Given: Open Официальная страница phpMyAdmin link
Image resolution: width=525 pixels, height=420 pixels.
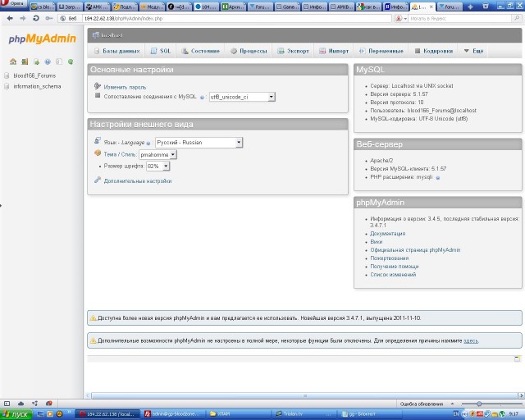Looking at the screenshot, I should (x=415, y=250).
